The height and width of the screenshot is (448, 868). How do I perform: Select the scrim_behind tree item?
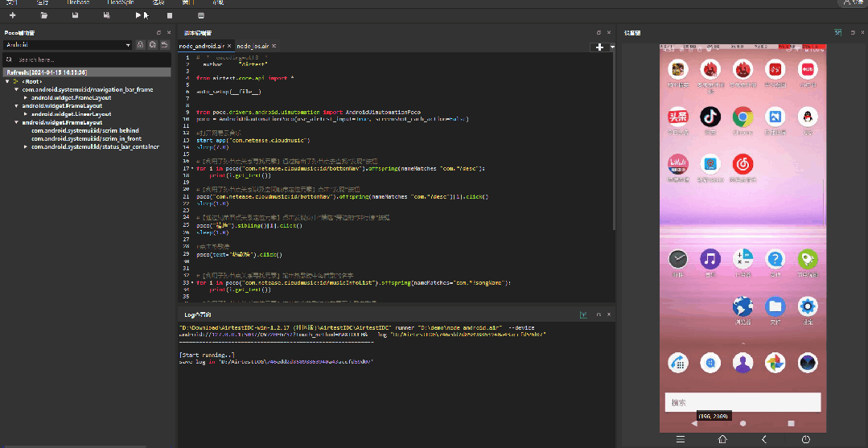84,130
